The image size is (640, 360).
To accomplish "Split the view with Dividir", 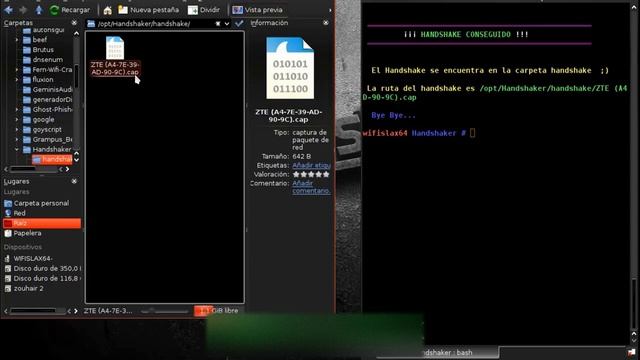I will (204, 10).
